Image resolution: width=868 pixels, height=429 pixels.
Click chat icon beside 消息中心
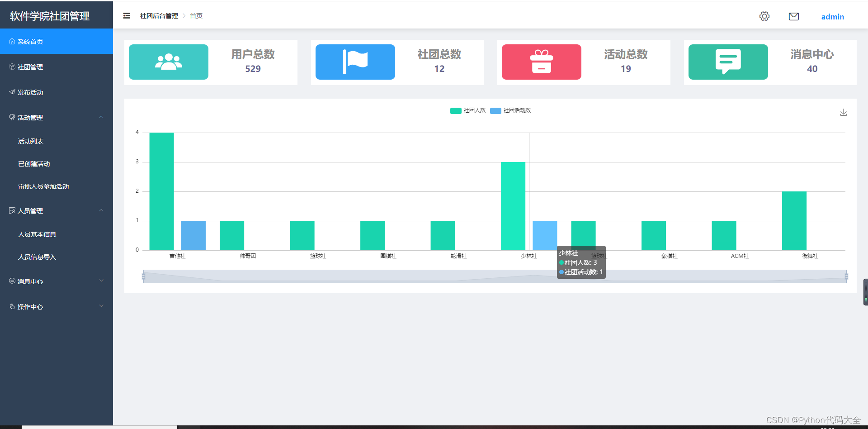tap(12, 281)
